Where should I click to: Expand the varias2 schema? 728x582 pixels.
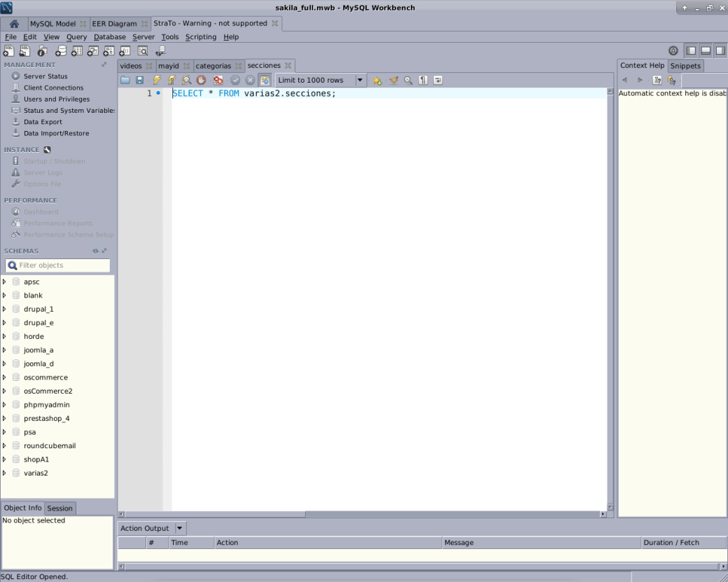(x=4, y=473)
